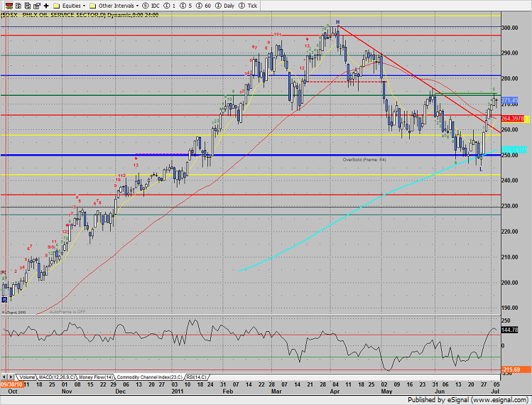Click the 252.14375 cyan average label
The image size is (532, 405).
[x=514, y=149]
